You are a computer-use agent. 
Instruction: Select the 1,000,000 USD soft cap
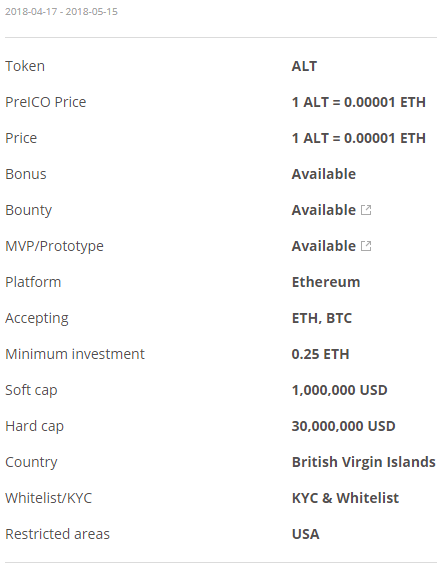coord(339,390)
